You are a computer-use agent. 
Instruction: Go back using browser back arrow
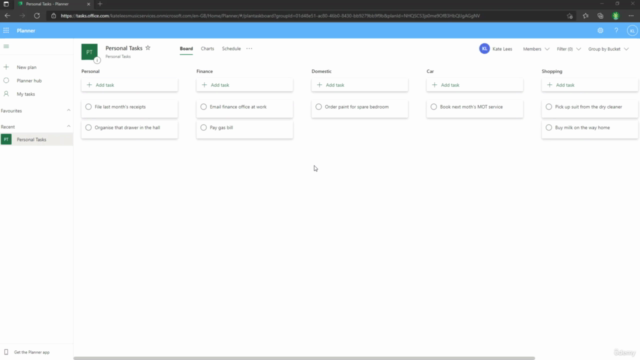click(x=7, y=16)
